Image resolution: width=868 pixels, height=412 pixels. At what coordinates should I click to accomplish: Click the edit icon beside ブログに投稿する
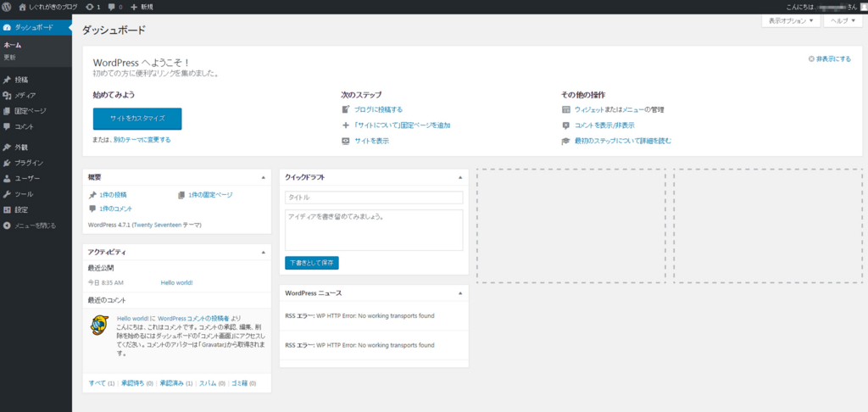(x=346, y=109)
